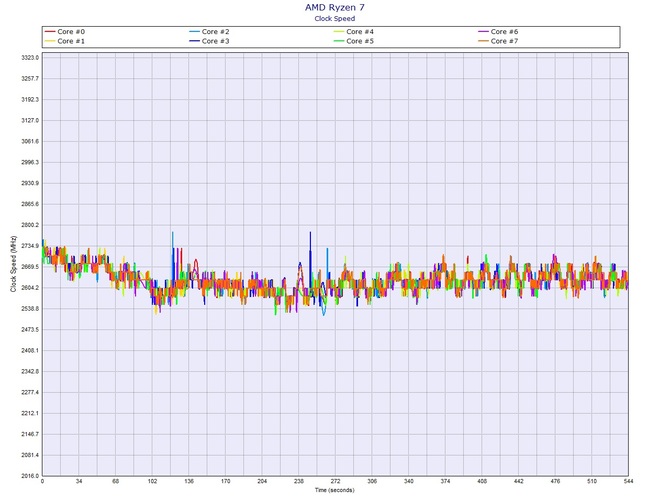The image size is (670, 502).
Task: Click the Core #0 legend entry
Action: click(x=65, y=32)
